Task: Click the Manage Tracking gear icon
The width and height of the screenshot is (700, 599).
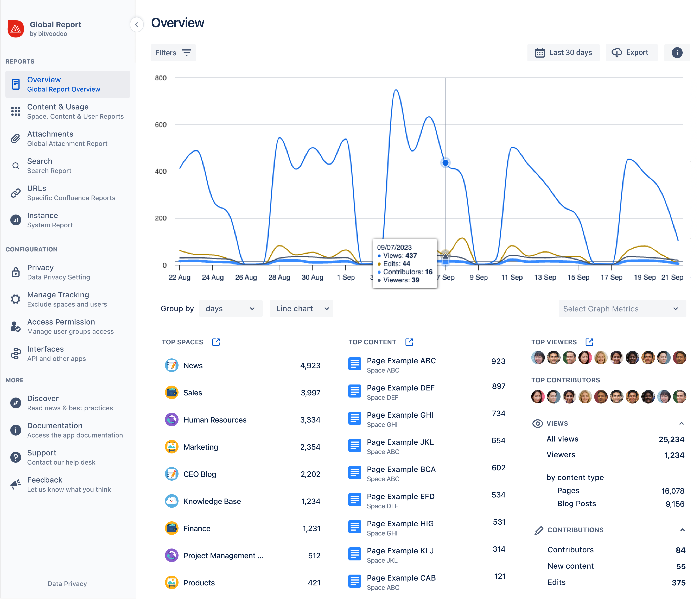Action: pos(16,299)
